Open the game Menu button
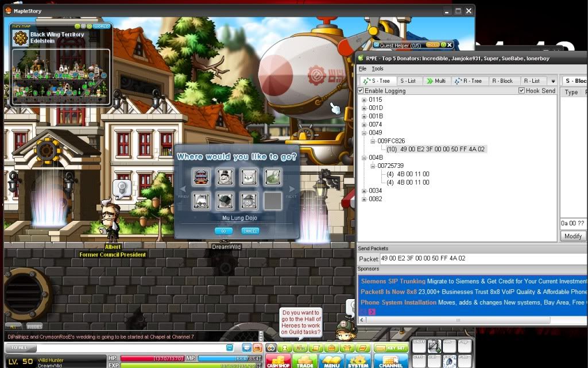Viewport: 588px width, 368px height. pyautogui.click(x=331, y=361)
